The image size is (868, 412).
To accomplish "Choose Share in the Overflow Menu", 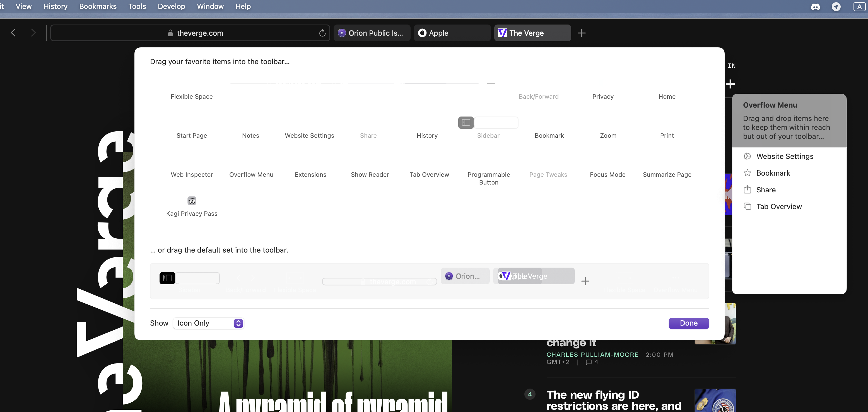I will [x=766, y=190].
